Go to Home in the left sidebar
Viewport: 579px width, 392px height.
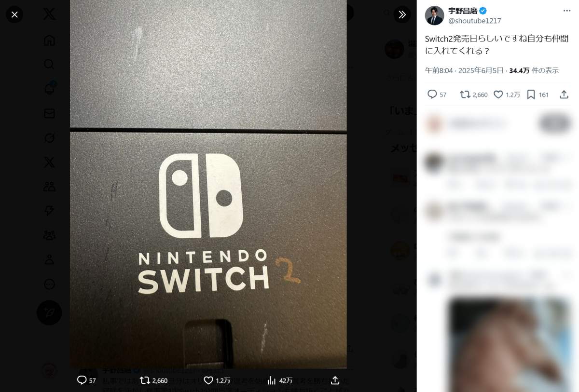[x=49, y=40]
